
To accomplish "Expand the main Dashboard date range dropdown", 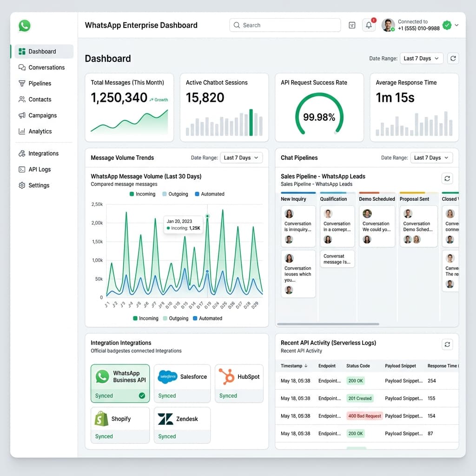I will click(x=421, y=58).
